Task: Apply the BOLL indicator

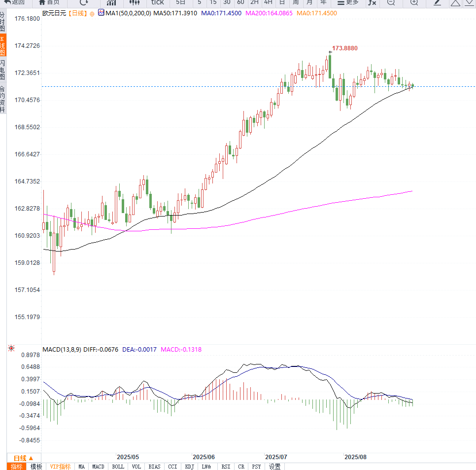Action: click(118, 467)
